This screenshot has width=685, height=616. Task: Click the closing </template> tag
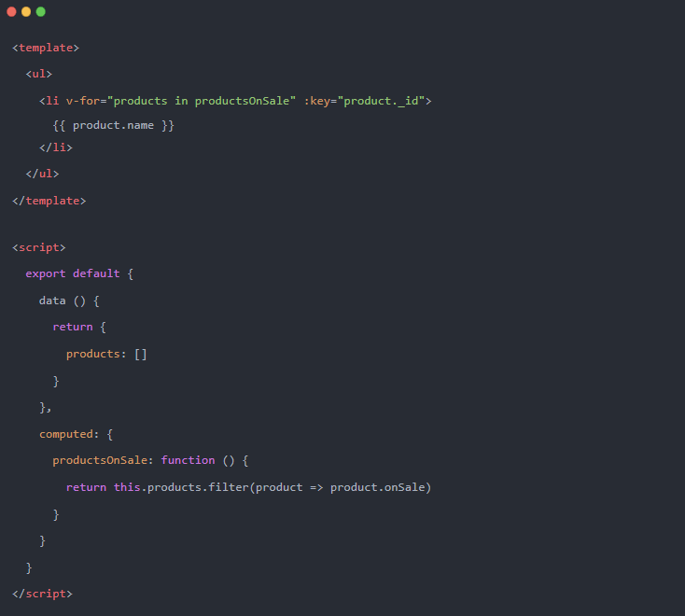tap(49, 200)
